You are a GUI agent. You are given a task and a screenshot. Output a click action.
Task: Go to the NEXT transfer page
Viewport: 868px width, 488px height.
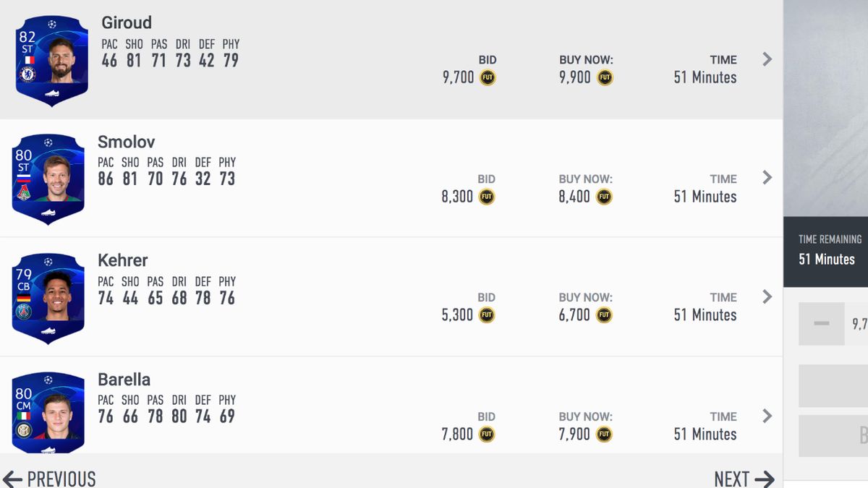point(743,478)
